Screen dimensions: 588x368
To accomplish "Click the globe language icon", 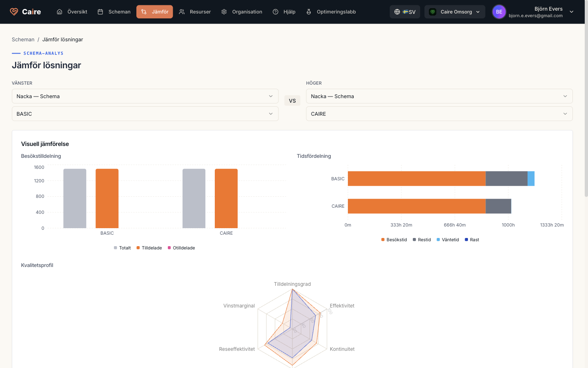I will tap(397, 12).
